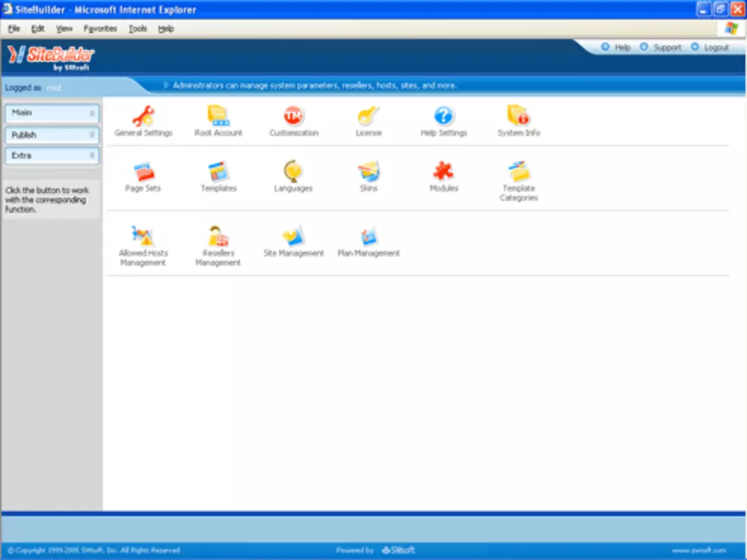Open the System Info icon
Screen dimensions: 747x560
point(518,115)
